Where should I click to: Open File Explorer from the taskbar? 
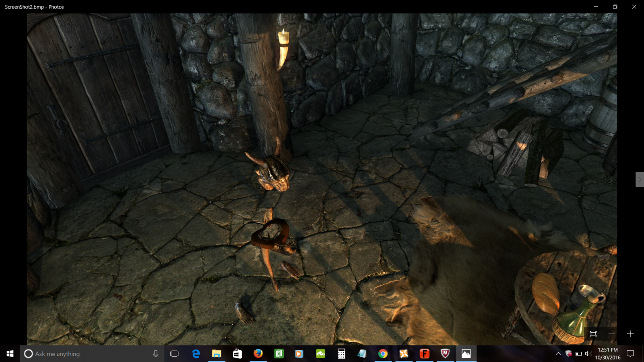point(217,354)
